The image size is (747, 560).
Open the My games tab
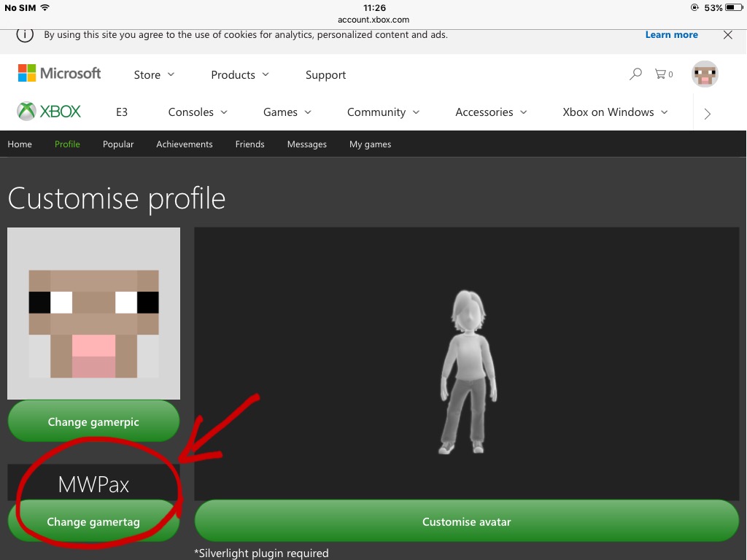(370, 145)
